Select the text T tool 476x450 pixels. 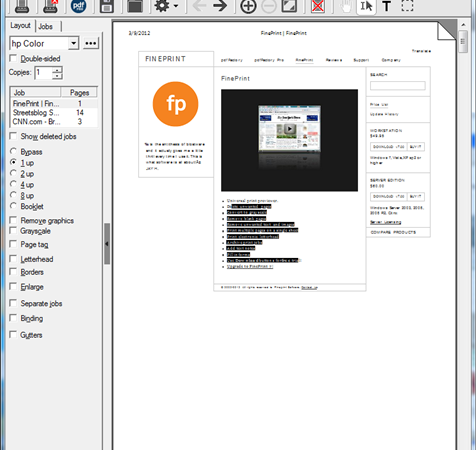[x=387, y=6]
